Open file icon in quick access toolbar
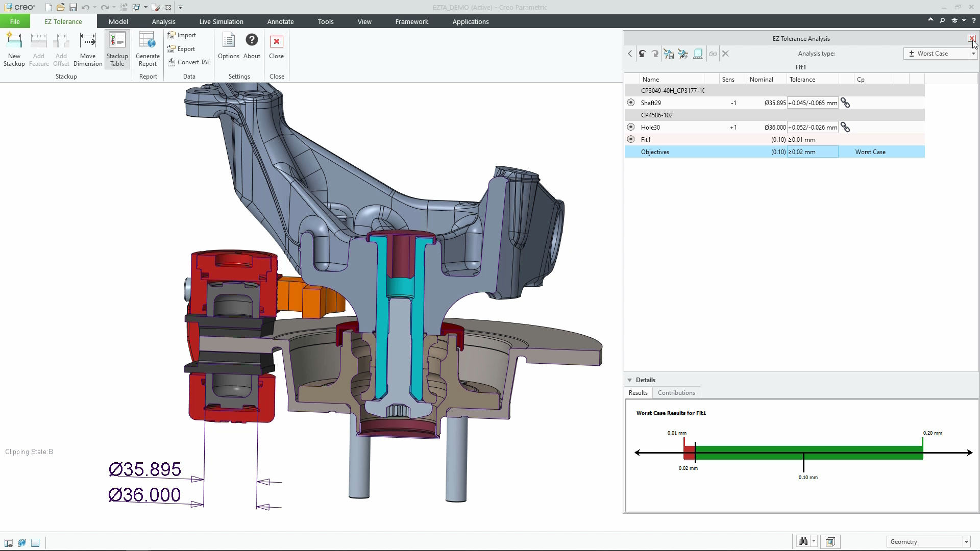The image size is (980, 551). (61, 7)
